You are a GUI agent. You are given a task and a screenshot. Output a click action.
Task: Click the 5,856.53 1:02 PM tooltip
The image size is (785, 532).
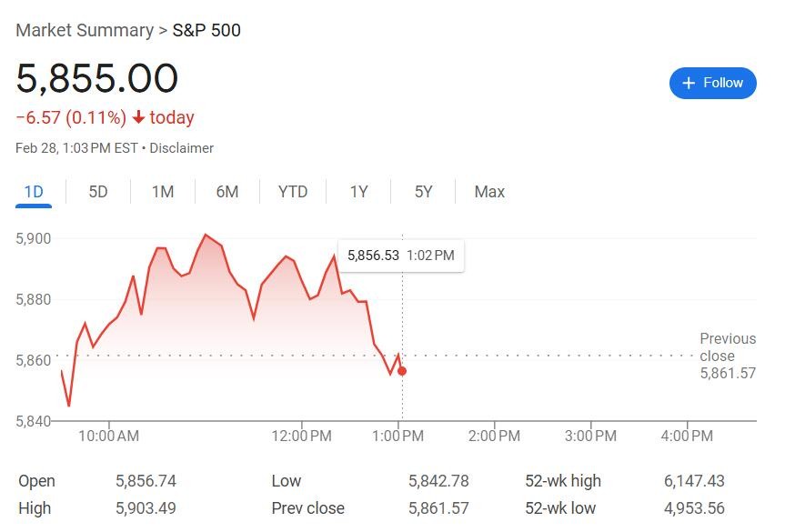[401, 256]
